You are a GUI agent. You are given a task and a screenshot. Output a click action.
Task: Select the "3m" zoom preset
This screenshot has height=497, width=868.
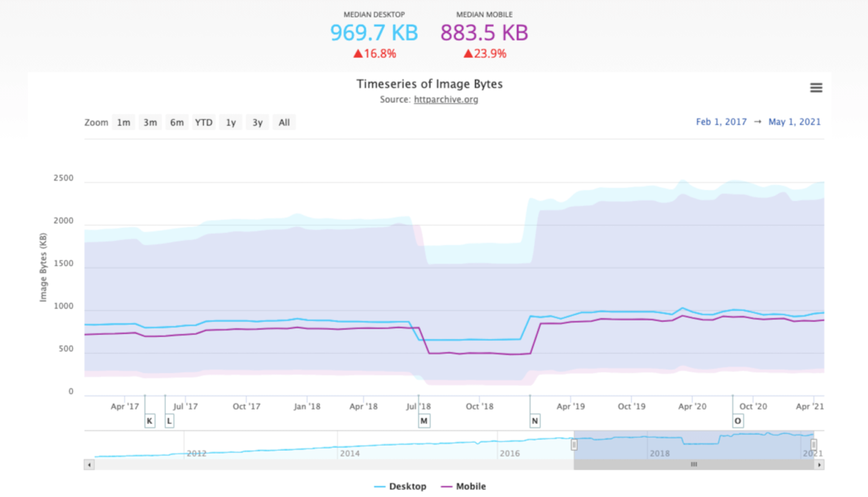[x=150, y=122]
